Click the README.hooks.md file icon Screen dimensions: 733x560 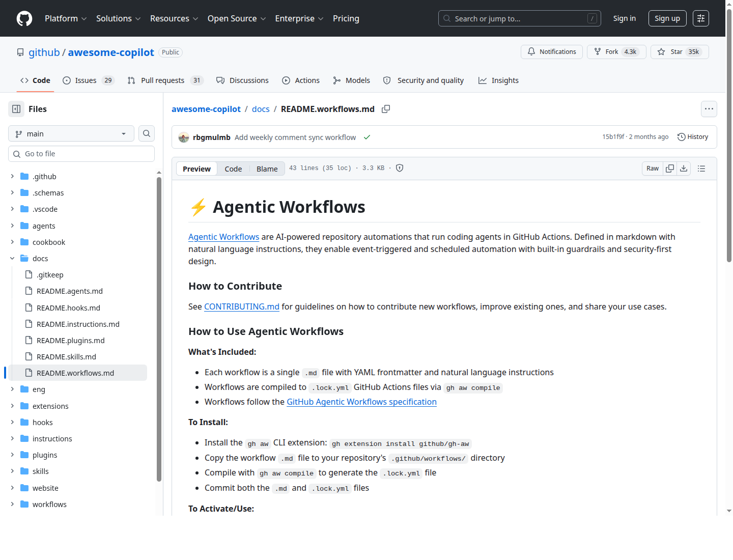[29, 308]
